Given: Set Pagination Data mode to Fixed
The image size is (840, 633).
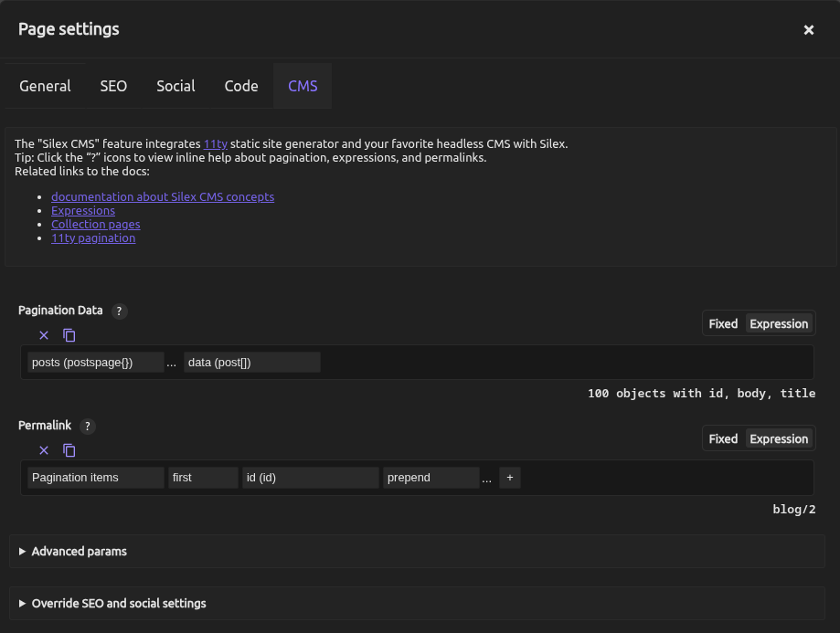Looking at the screenshot, I should (x=723, y=324).
